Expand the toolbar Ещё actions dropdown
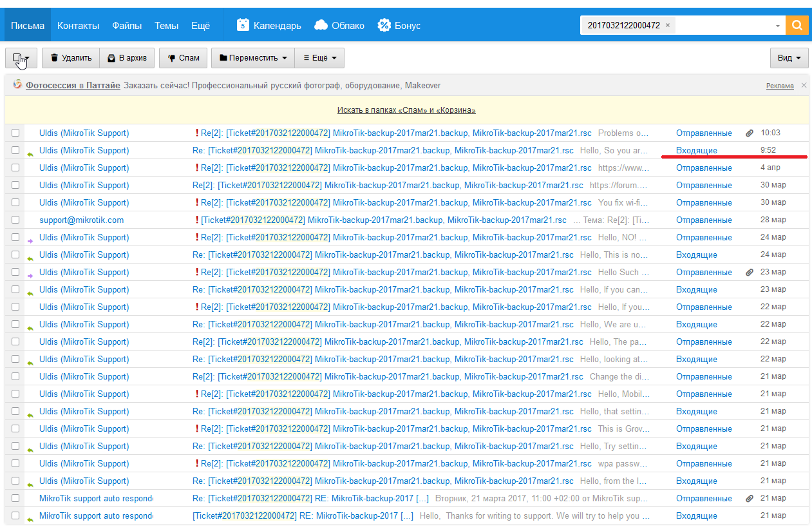The width and height of the screenshot is (812, 529). click(319, 57)
